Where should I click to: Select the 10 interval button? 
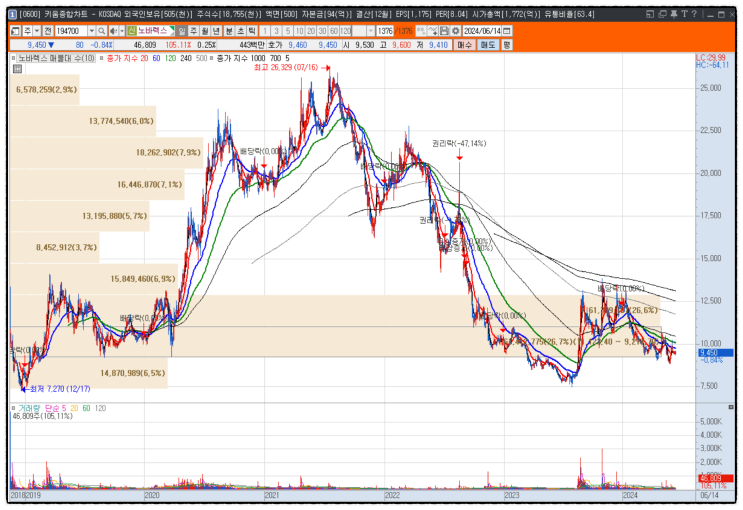(x=299, y=31)
